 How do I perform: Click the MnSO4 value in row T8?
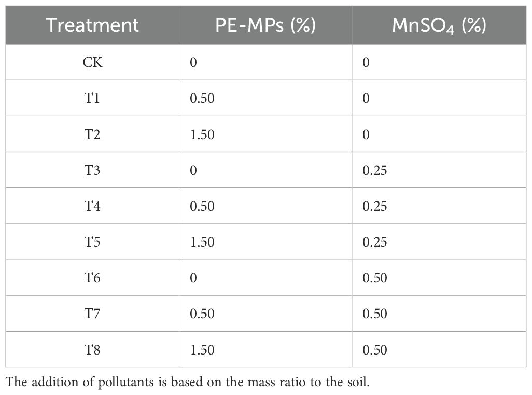pos(375,349)
